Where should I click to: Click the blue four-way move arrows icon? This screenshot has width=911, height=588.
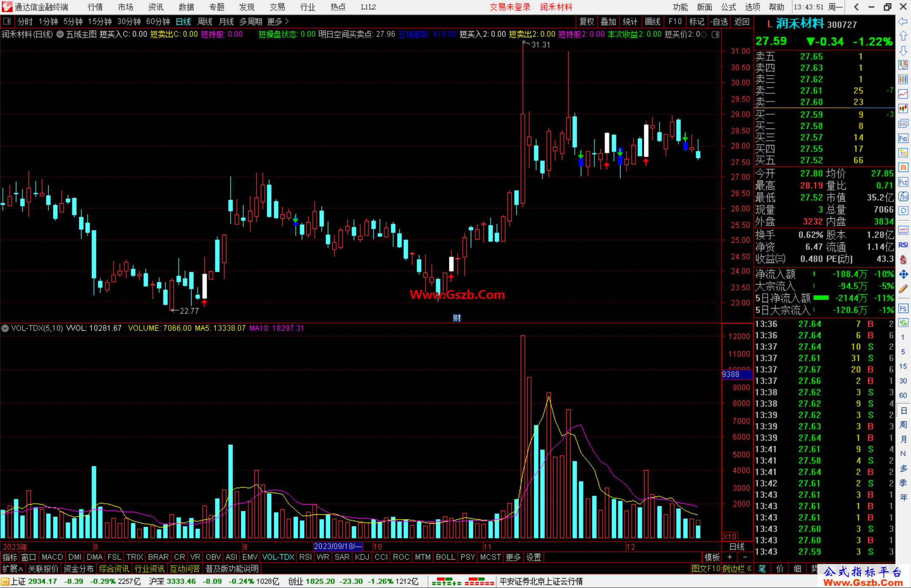click(x=903, y=274)
